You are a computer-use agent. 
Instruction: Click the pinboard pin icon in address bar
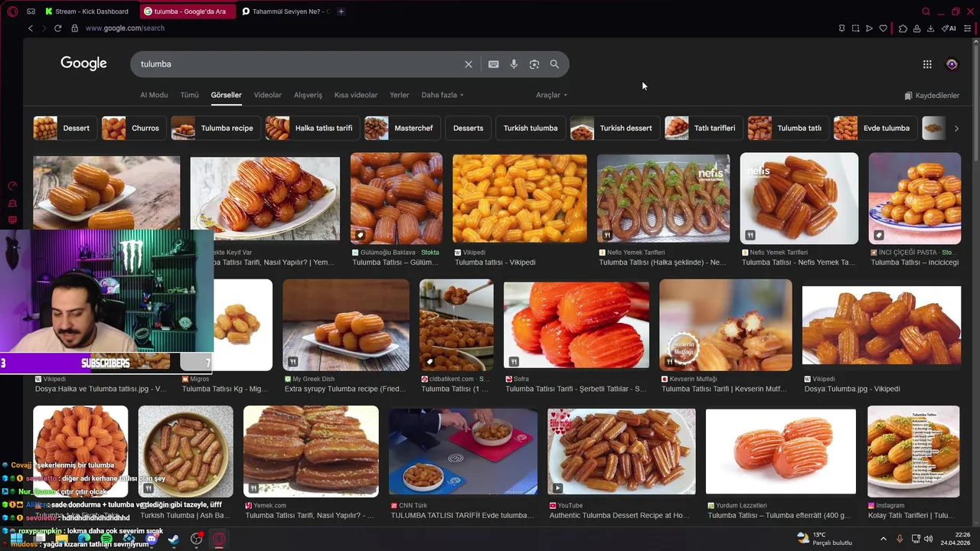point(841,28)
